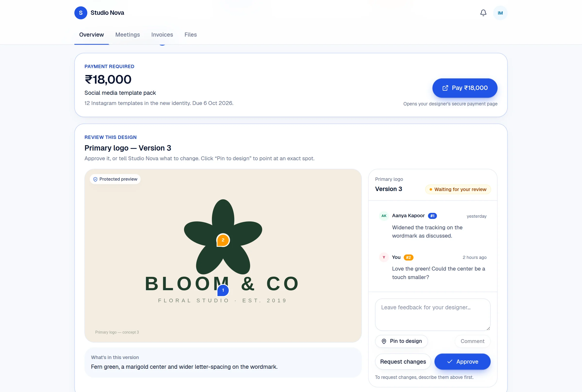Click the '2 hours ago' timestamp
Viewport: 582px width, 392px height.
(x=474, y=257)
